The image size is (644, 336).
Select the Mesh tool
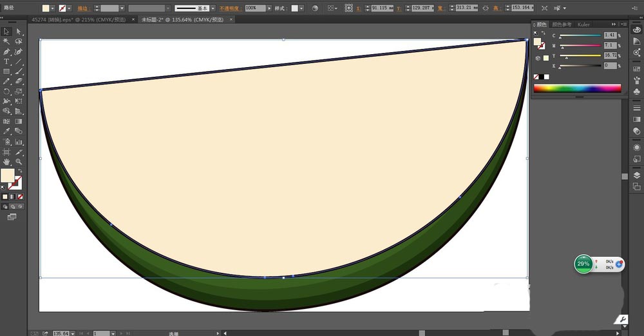pyautogui.click(x=6, y=121)
